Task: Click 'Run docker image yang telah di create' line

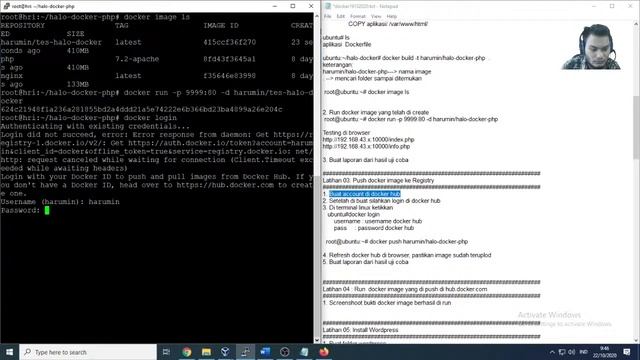Action: click(x=376, y=112)
